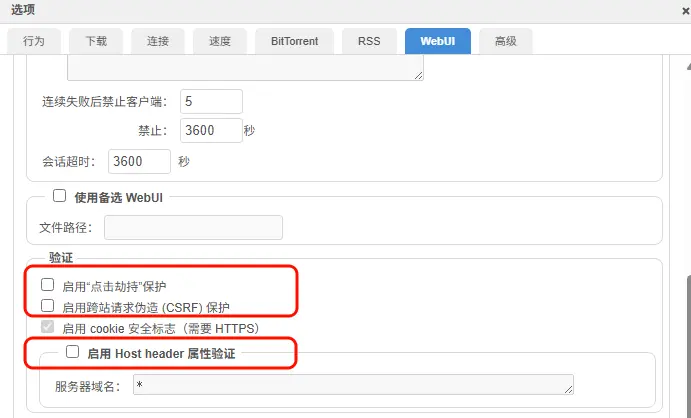Toggle 启用"点击劫持"保护 checkbox

coord(47,285)
